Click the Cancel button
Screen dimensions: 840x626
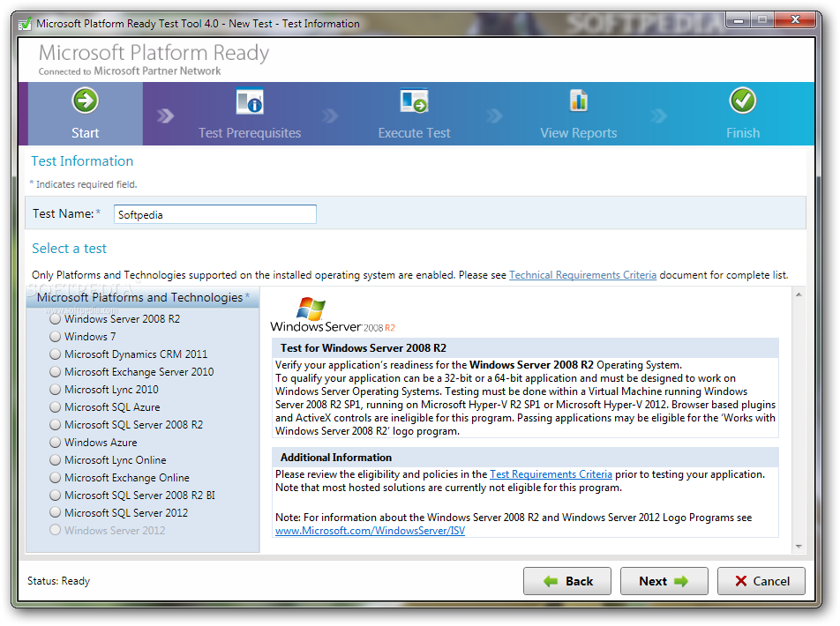click(x=761, y=581)
